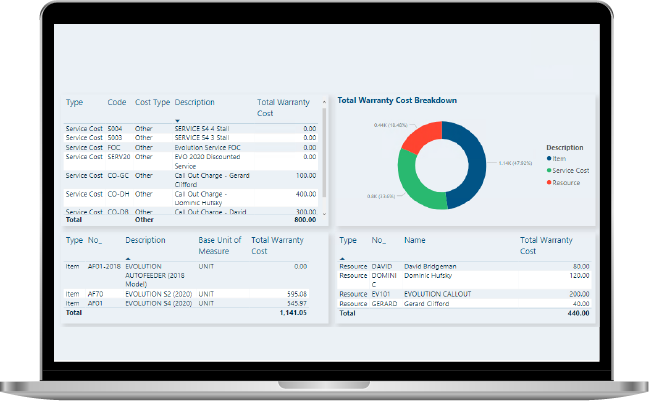Click the 1.14K data label beside blue segment
This screenshot has width=649, height=401.
click(x=515, y=163)
